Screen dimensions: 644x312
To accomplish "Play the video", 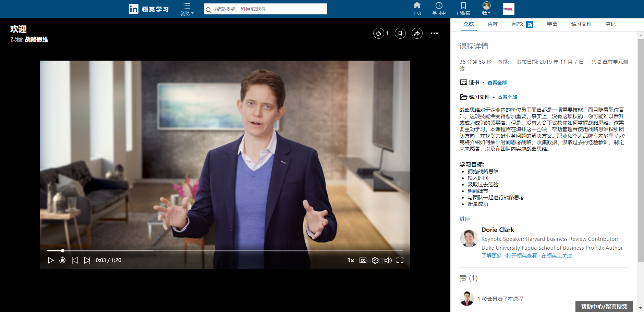I will (x=51, y=260).
